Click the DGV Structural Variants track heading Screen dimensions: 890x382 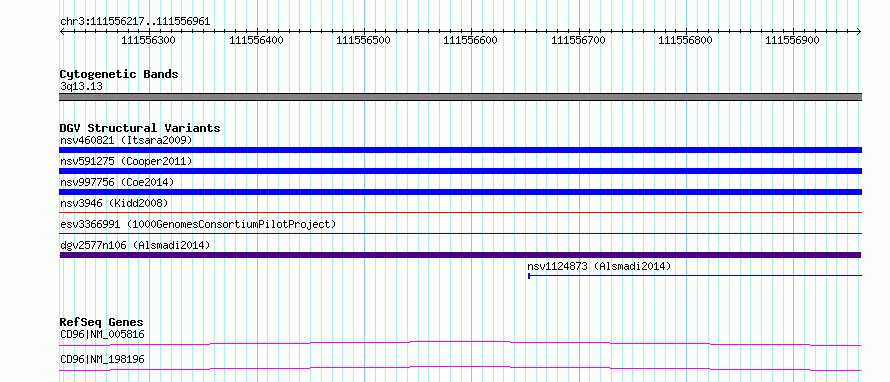point(140,128)
